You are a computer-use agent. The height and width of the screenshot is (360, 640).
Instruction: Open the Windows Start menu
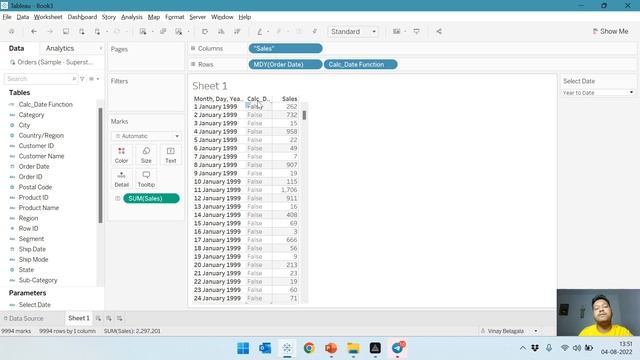click(x=243, y=348)
